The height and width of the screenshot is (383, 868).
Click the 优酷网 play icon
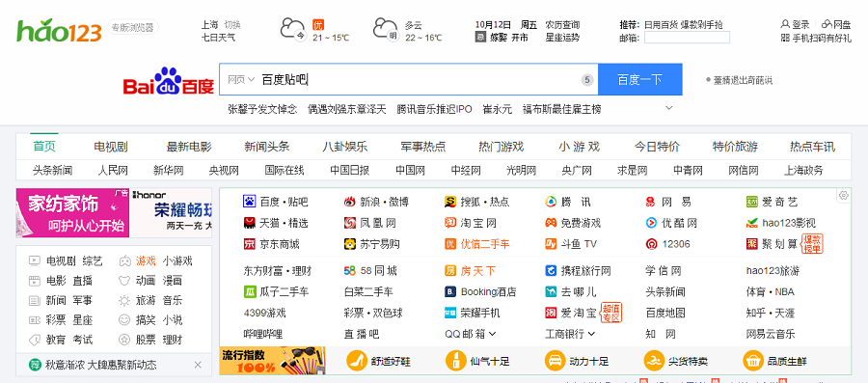point(651,223)
